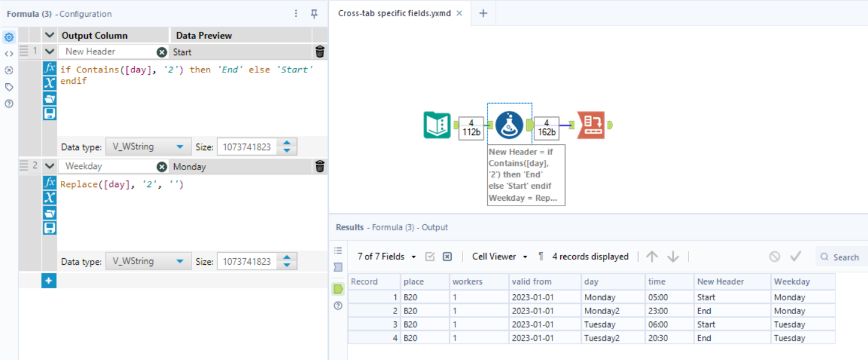Clear the Weekday output column name
This screenshot has height=360, width=868.
[x=161, y=166]
